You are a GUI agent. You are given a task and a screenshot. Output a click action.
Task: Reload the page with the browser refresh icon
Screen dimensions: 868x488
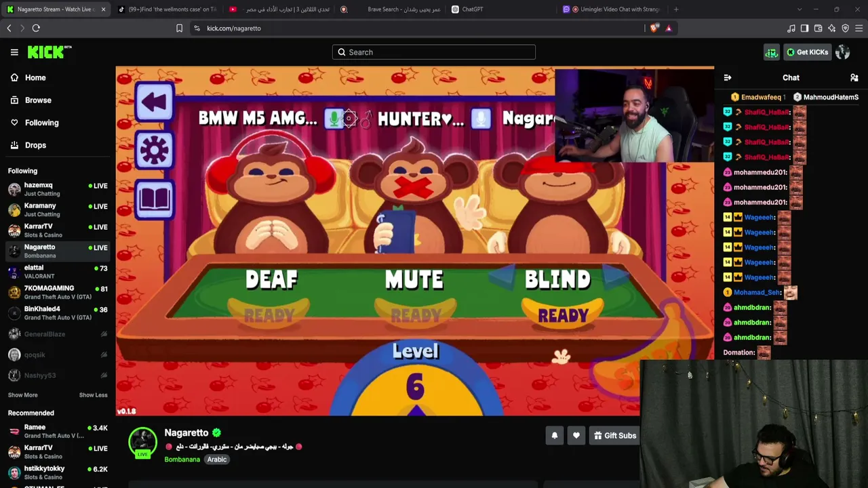pyautogui.click(x=36, y=28)
